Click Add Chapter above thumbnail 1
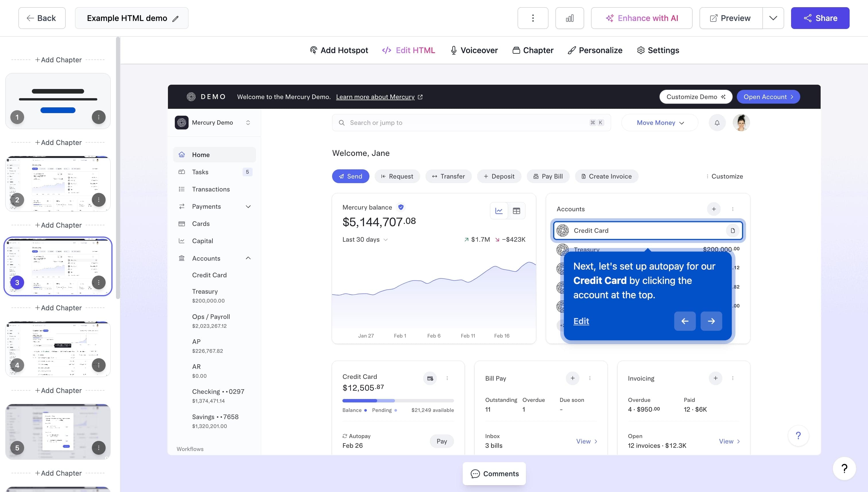The width and height of the screenshot is (868, 492). pyautogui.click(x=58, y=60)
